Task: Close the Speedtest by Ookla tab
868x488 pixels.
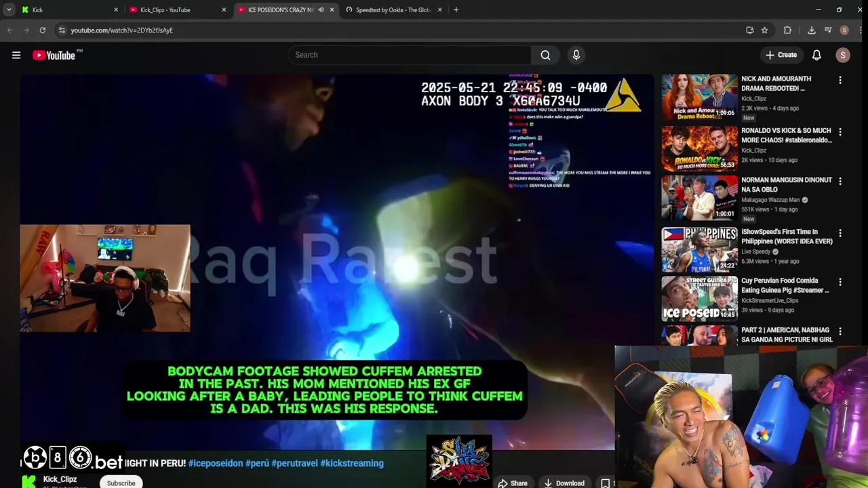Action: [x=439, y=9]
